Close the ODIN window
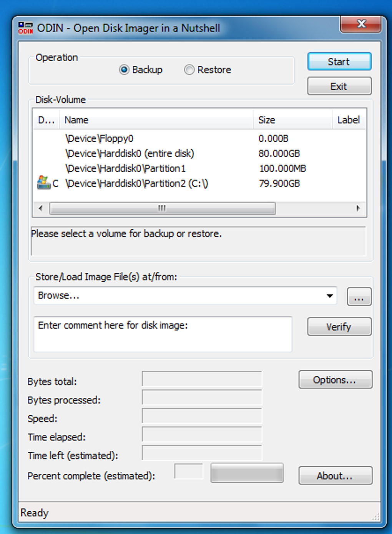Screen dimensions: 392x534 (361, 24)
